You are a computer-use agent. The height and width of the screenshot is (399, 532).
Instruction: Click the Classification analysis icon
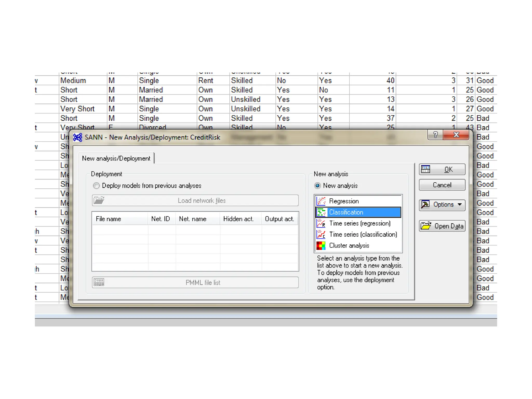(321, 212)
